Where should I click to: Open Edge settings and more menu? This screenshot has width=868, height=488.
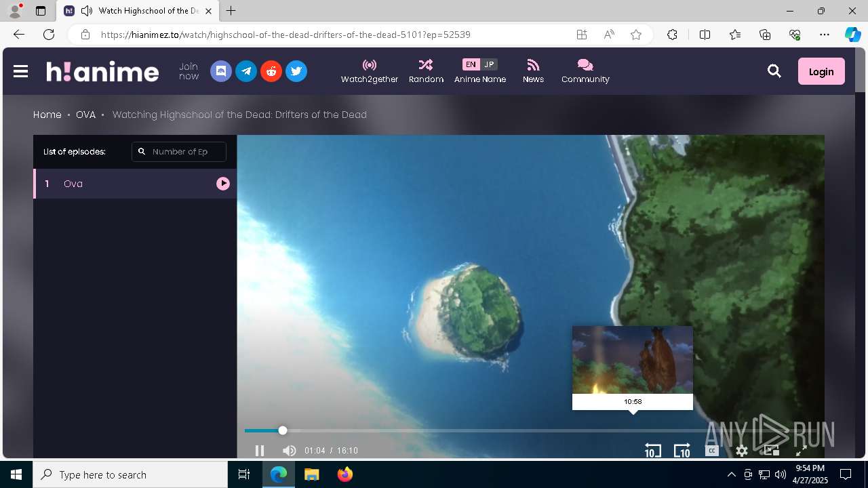click(825, 35)
